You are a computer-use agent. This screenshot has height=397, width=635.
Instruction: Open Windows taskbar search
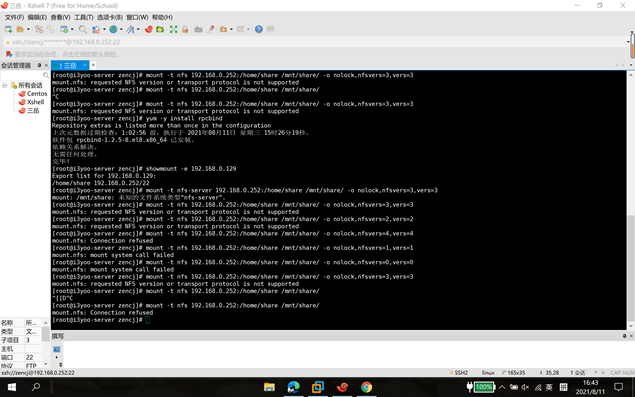click(36, 387)
